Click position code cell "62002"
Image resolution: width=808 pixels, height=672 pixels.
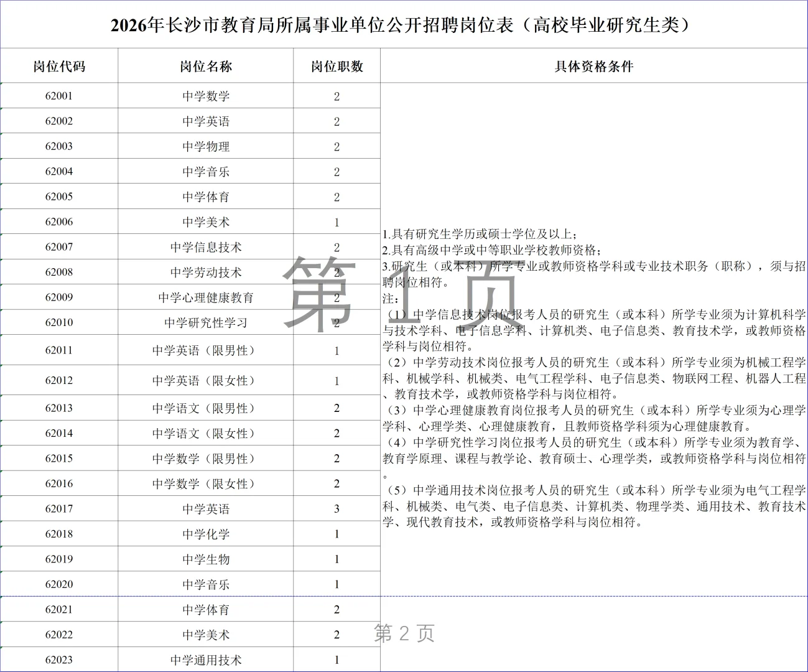coord(59,121)
